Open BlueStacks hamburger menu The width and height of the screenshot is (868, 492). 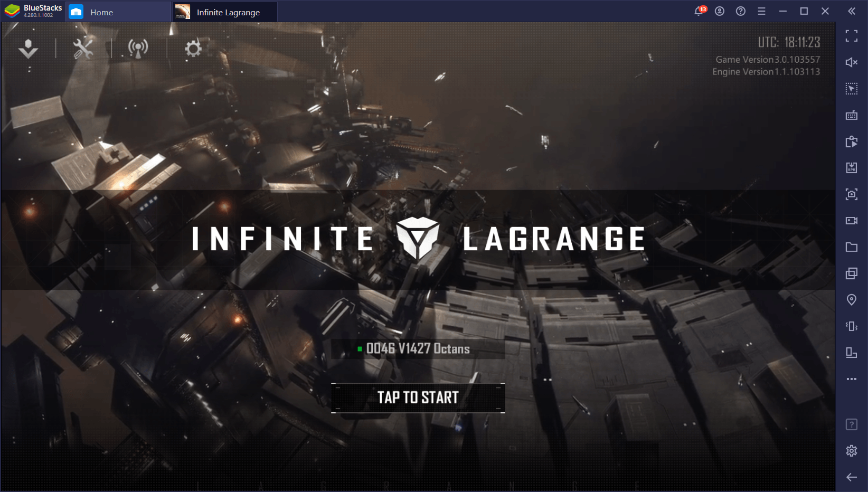(761, 11)
